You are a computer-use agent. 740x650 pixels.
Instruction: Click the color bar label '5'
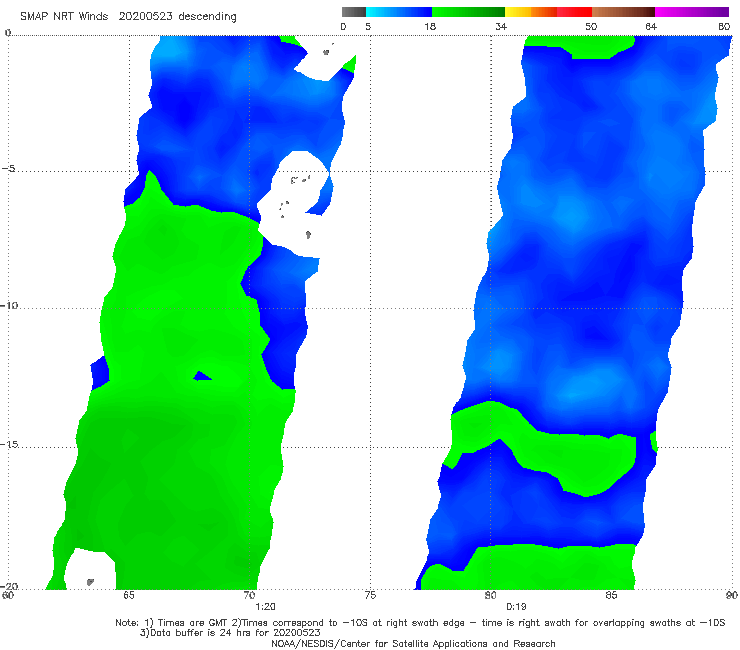[x=368, y=27]
